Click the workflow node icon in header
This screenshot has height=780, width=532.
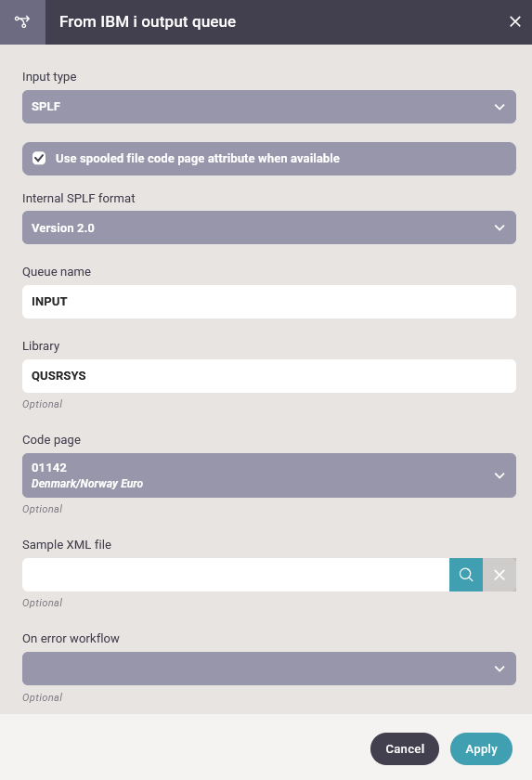coord(22,22)
